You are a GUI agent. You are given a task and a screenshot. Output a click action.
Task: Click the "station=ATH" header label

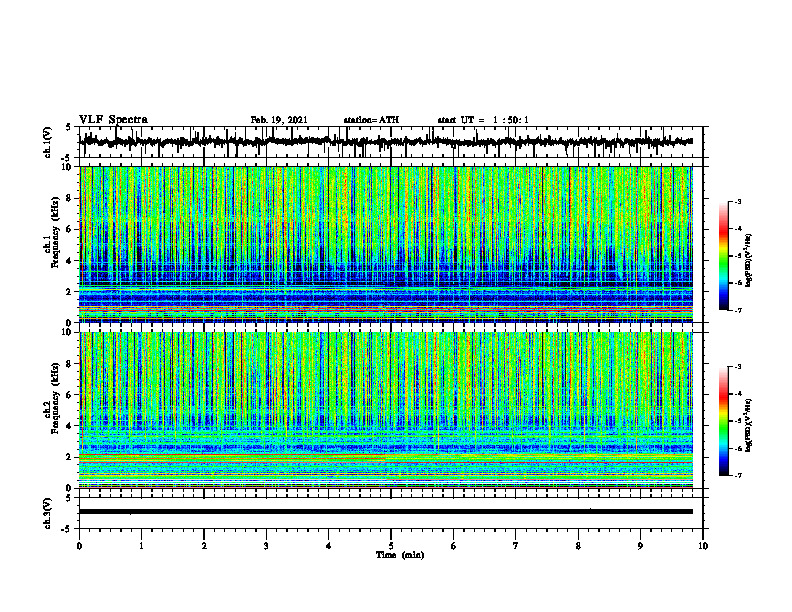pos(371,120)
